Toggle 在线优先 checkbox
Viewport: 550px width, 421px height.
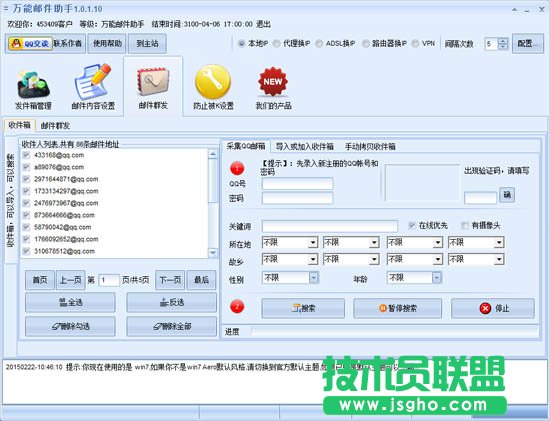(412, 226)
